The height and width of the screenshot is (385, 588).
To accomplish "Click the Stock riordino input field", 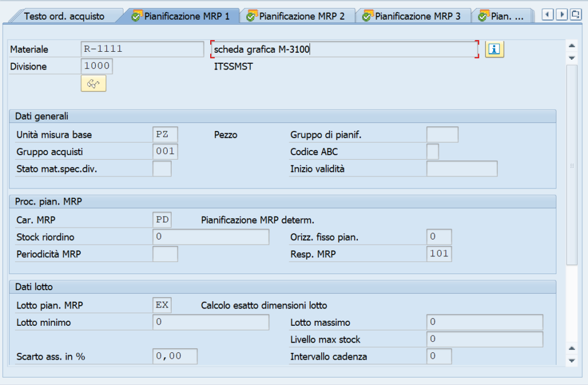I will pyautogui.click(x=211, y=237).
